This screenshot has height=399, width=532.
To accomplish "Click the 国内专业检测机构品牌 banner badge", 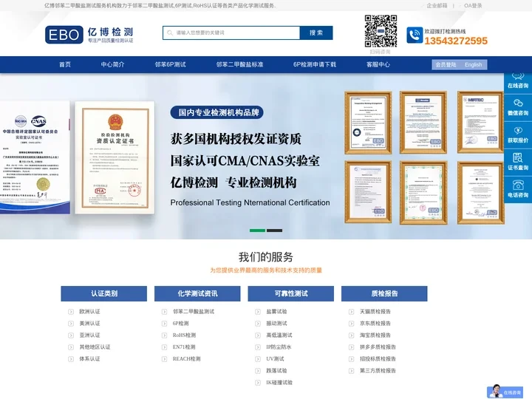I will click(217, 112).
